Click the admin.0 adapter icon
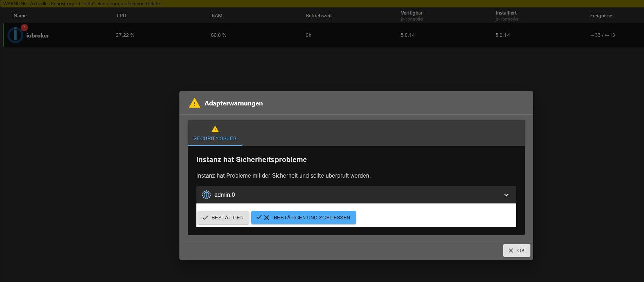Viewport: 644px width, 282px height. click(x=206, y=195)
